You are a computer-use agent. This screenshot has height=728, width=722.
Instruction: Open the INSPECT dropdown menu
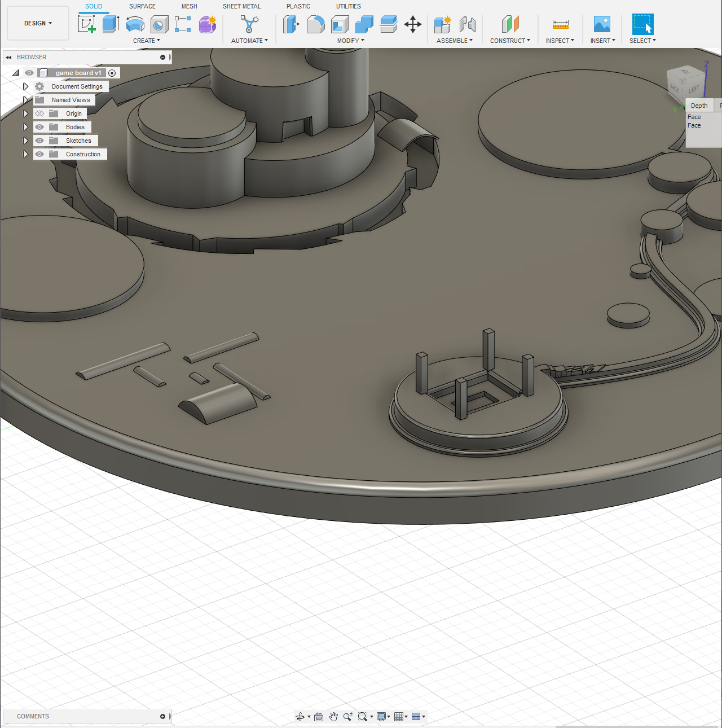[560, 41]
